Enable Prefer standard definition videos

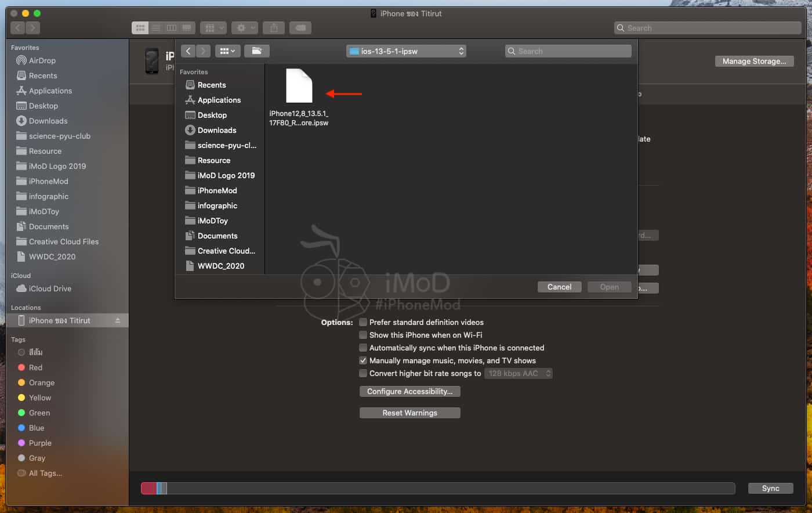363,322
